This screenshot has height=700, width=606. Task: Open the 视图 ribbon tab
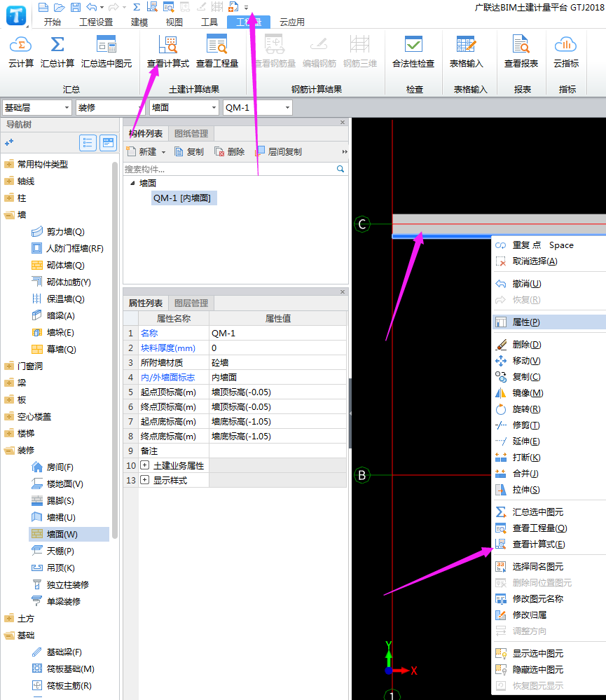pyautogui.click(x=174, y=22)
